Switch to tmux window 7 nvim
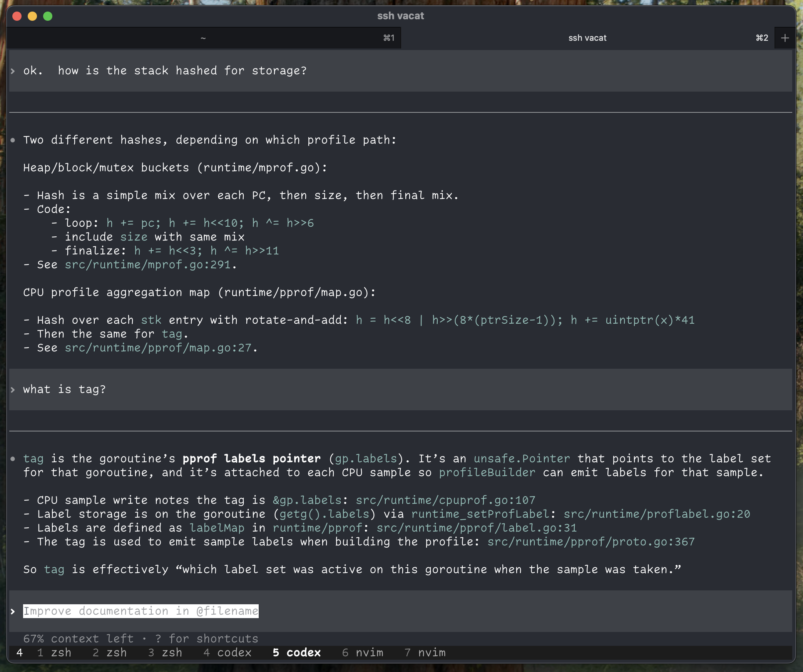Viewport: 803px width, 672px height. pos(425,652)
